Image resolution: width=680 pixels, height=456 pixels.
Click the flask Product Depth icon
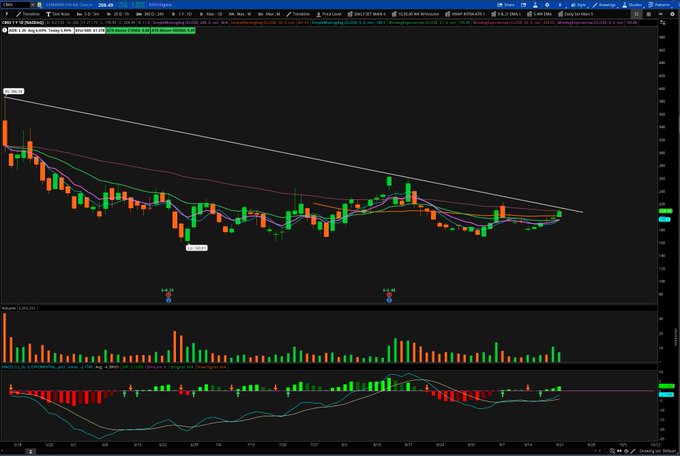(x=535, y=5)
